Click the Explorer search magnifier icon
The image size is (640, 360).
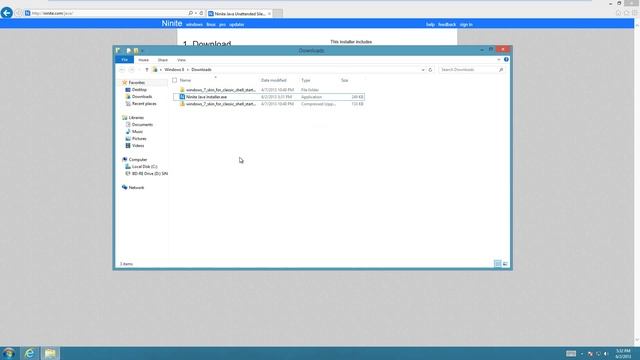(x=501, y=70)
